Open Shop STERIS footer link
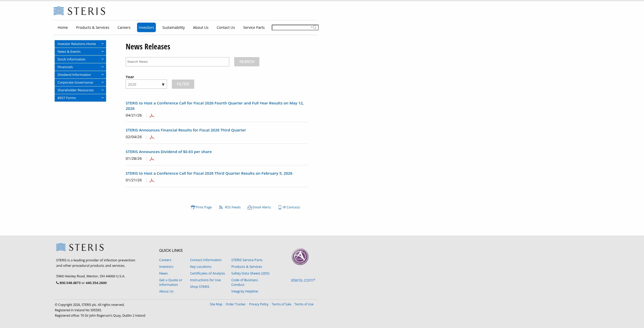Image resolution: width=644 pixels, height=328 pixels. coord(200,287)
